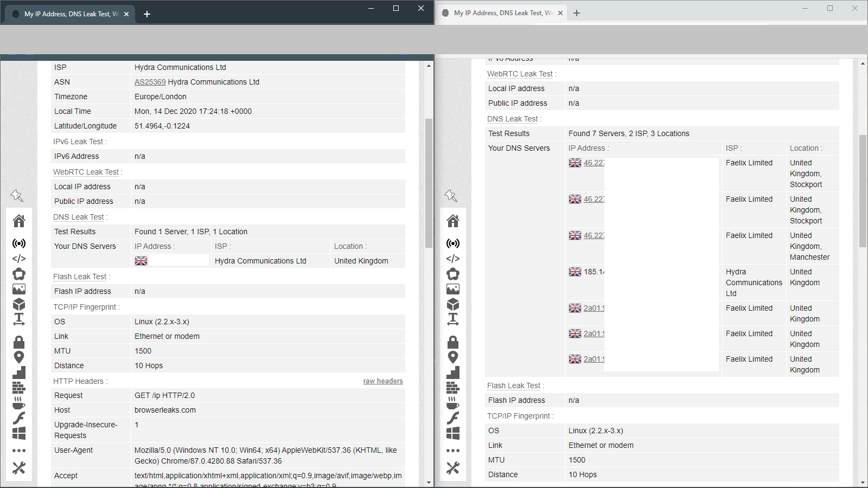Open the wrench tools icon in right window sidebar
Viewport: 868px width, 488px height.
[x=453, y=467]
